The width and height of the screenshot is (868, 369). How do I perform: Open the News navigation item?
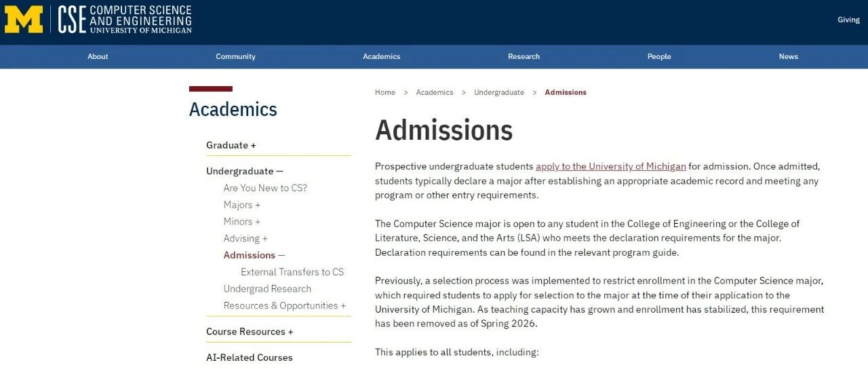coord(789,56)
